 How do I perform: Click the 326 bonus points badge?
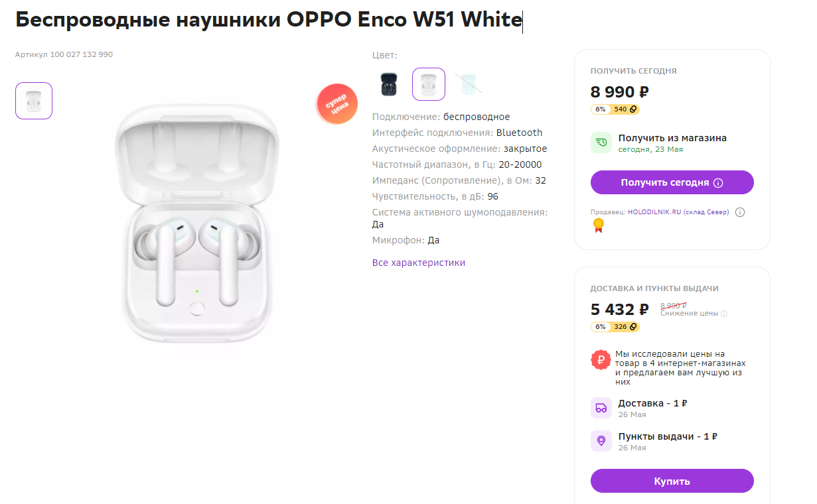click(x=624, y=327)
